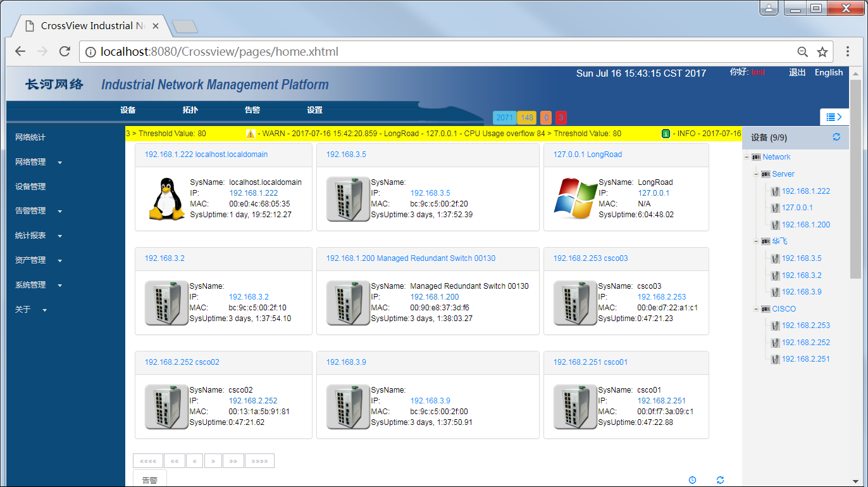Click the refresh icon beside the bottom clock
The image size is (868, 487).
(x=720, y=480)
